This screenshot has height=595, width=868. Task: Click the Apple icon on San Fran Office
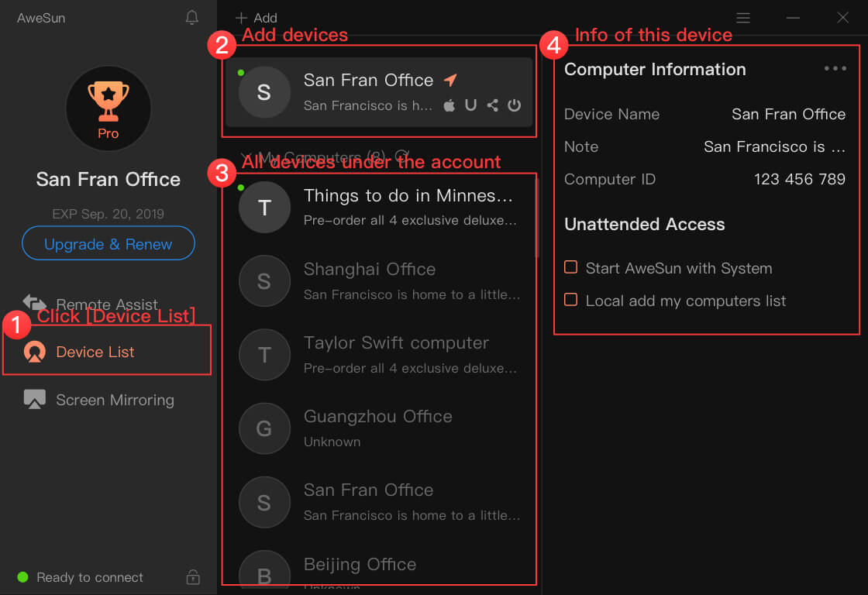click(449, 105)
